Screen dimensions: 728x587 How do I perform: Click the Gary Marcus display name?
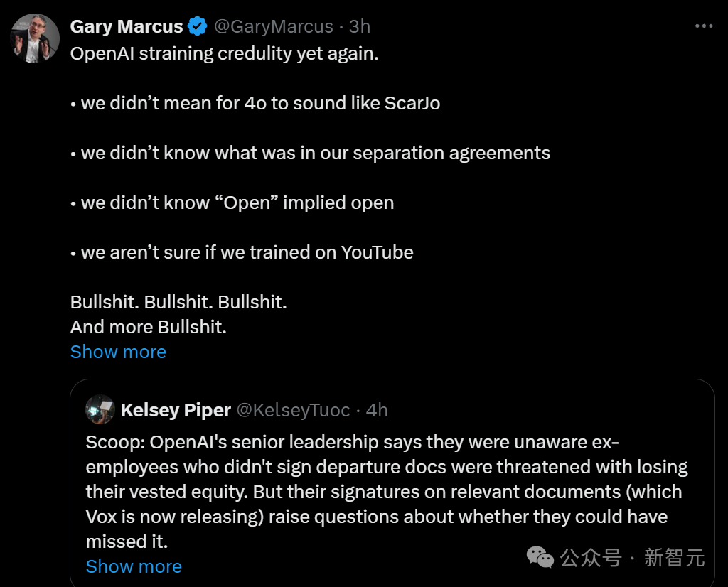tap(127, 27)
